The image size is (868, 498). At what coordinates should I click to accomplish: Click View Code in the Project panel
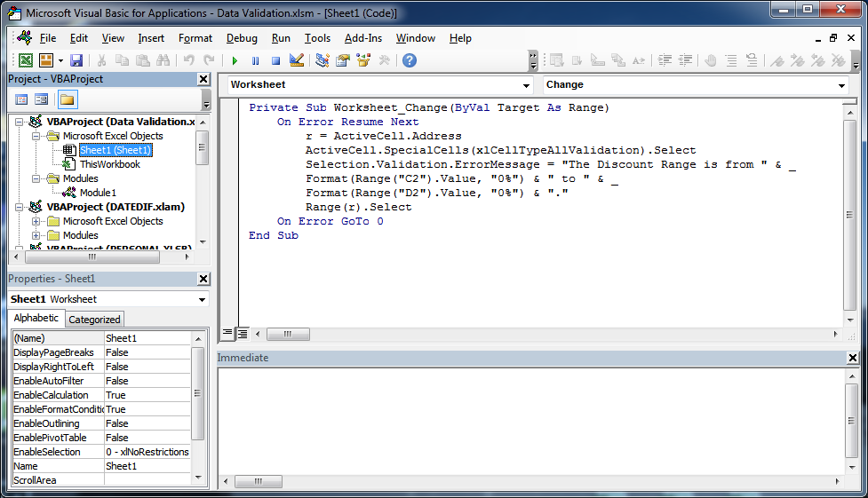tap(21, 99)
